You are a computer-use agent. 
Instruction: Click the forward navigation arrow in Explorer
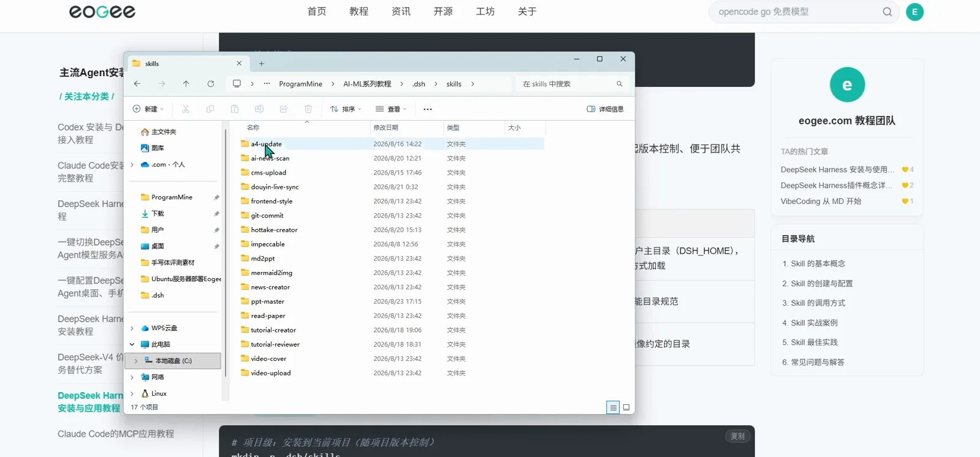click(x=162, y=84)
